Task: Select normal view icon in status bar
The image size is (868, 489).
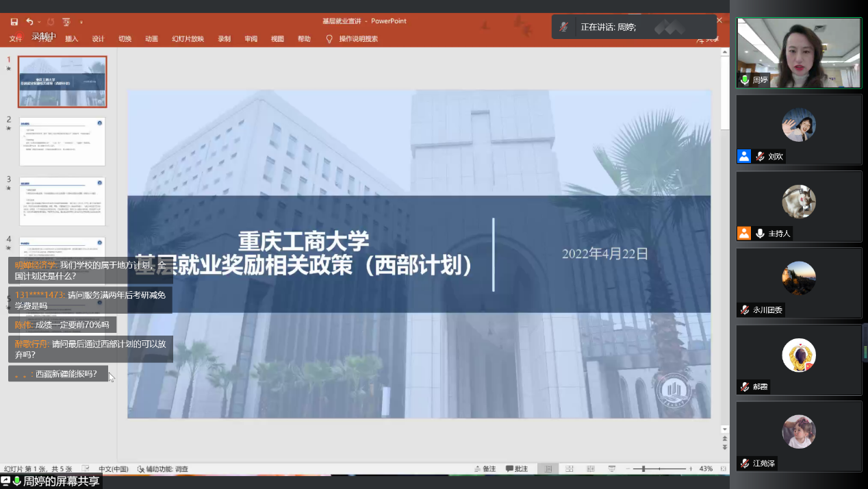Action: 548,469
